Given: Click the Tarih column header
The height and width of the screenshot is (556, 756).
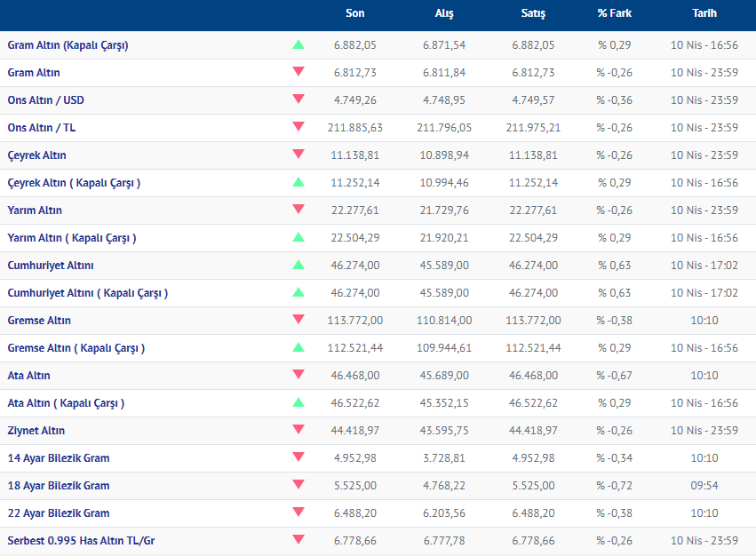Looking at the screenshot, I should pyautogui.click(x=704, y=14).
